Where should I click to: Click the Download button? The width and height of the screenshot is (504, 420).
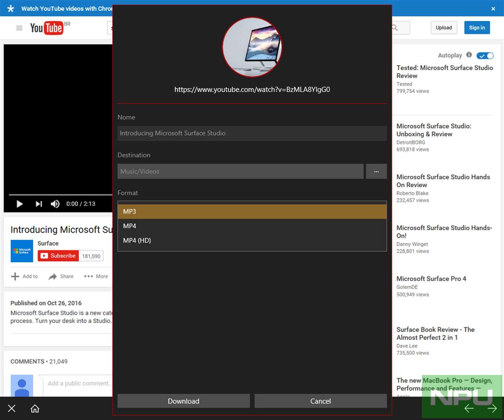(x=184, y=401)
